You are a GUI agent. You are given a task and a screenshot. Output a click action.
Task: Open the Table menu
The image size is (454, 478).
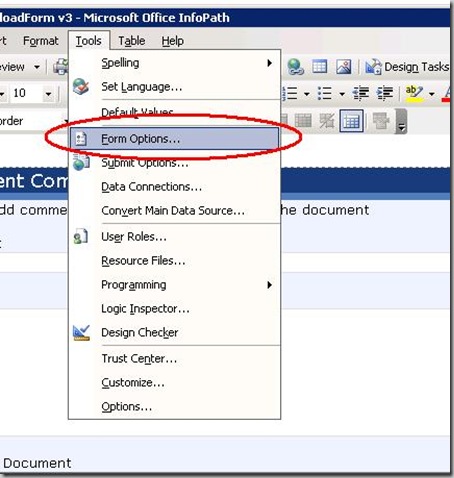[x=132, y=41]
